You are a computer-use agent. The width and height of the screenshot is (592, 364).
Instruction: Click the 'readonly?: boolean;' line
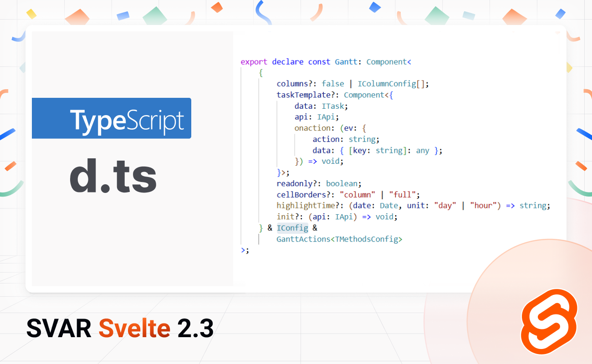click(319, 184)
